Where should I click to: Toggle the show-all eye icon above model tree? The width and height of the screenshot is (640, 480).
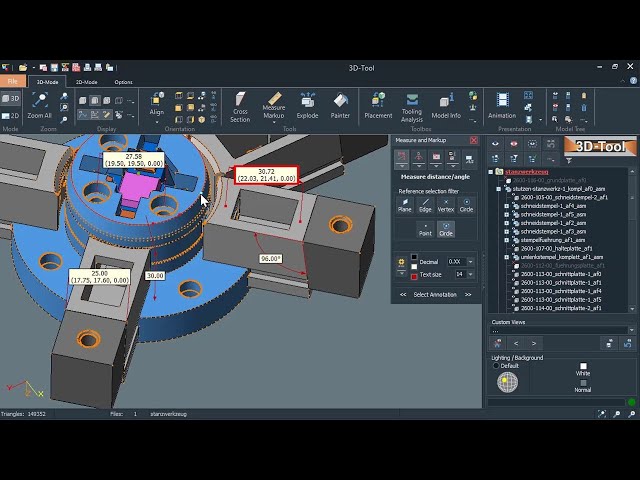[495, 144]
